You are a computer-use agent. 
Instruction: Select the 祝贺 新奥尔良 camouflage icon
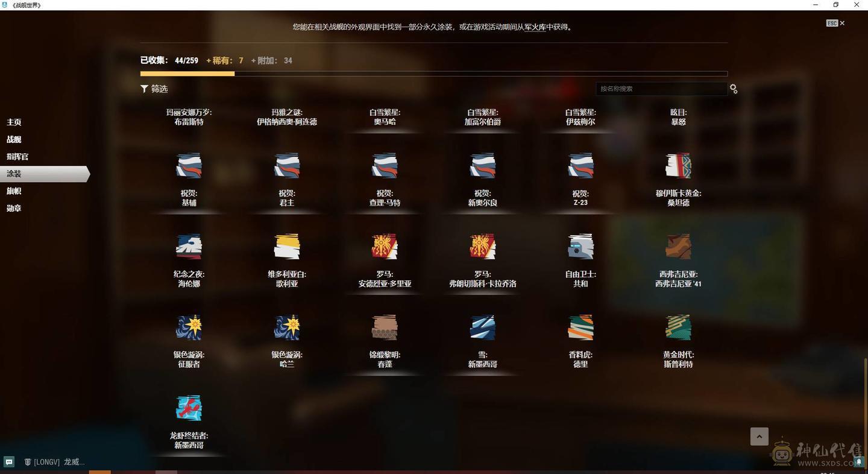click(x=482, y=166)
